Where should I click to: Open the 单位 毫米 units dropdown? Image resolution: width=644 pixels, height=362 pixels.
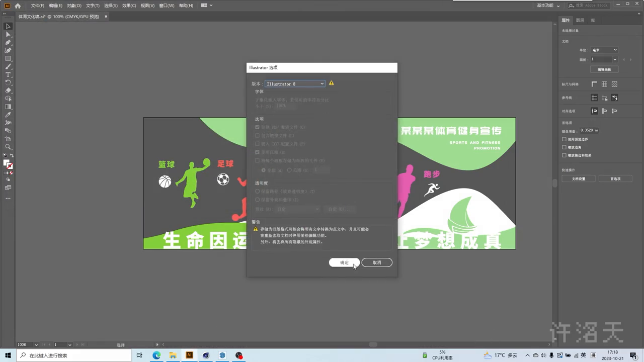pyautogui.click(x=604, y=50)
